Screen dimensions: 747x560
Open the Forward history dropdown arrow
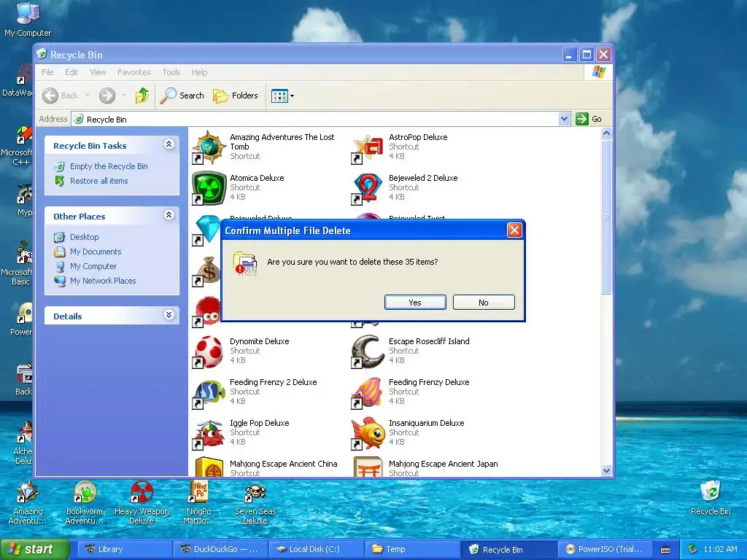(124, 96)
